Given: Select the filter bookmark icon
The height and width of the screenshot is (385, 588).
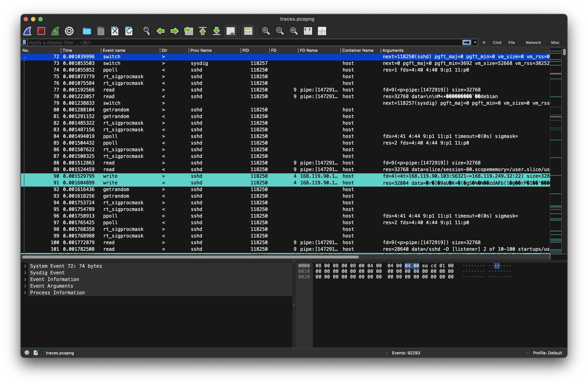Looking at the screenshot, I should tap(24, 42).
